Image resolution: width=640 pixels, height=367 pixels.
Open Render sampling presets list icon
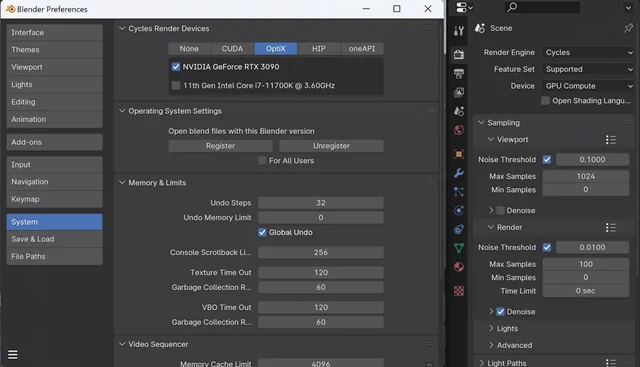click(x=611, y=227)
